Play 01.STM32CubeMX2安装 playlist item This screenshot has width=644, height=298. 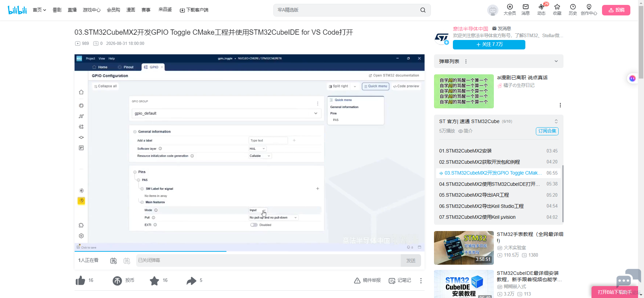[498, 151]
